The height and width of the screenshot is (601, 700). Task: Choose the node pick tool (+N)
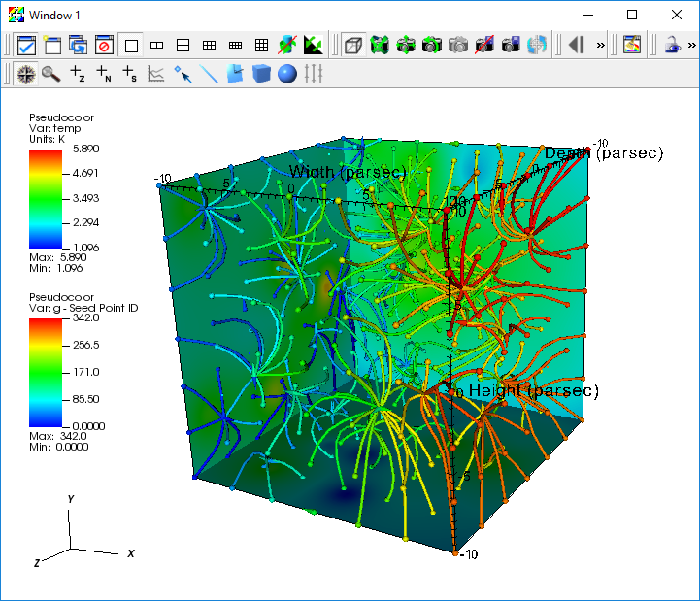(104, 74)
